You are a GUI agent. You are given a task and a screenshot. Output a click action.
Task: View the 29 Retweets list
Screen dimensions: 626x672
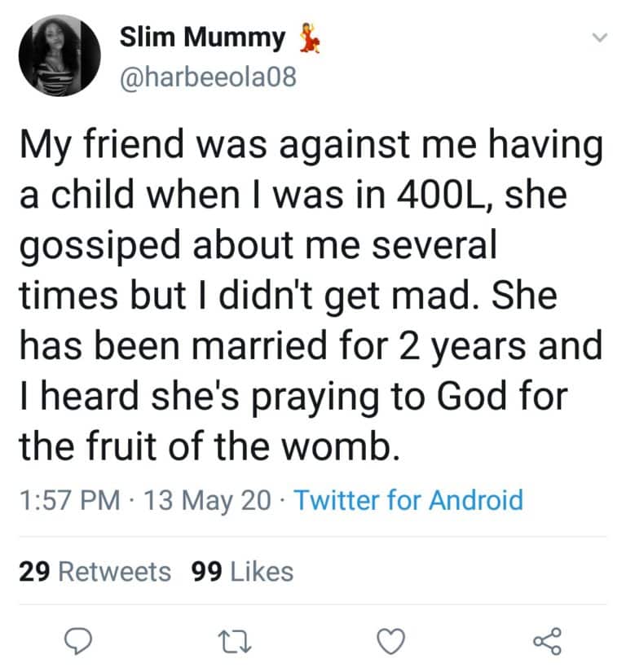[x=95, y=571]
